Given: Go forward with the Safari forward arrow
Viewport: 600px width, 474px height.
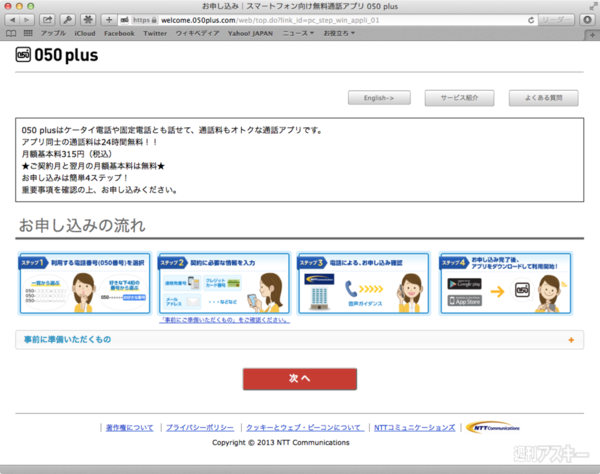Looking at the screenshot, I should 27,20.
